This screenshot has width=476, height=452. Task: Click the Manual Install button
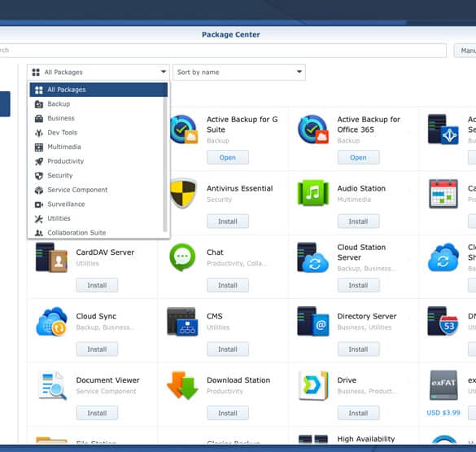click(x=465, y=50)
